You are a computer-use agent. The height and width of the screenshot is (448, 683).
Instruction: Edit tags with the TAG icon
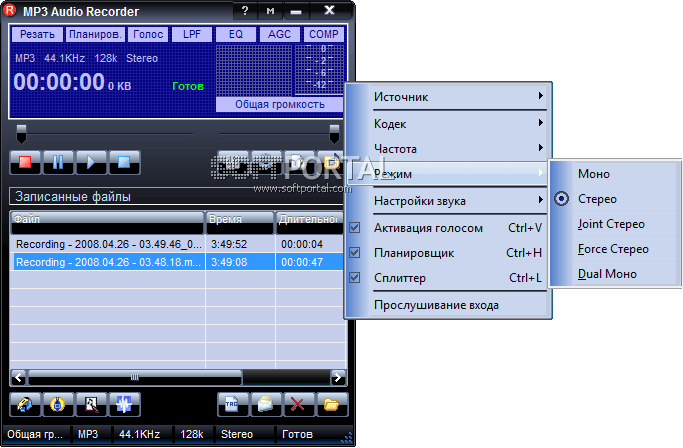click(233, 404)
